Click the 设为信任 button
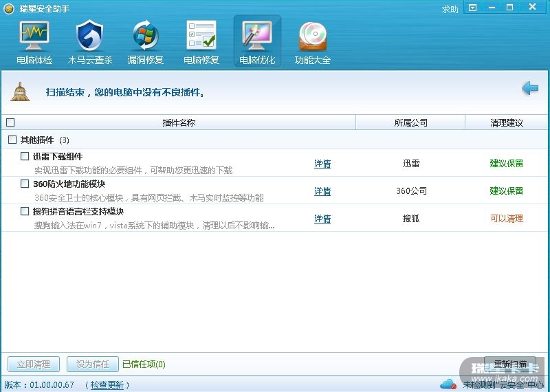Viewport: 550px width, 392px height. pyautogui.click(x=93, y=364)
